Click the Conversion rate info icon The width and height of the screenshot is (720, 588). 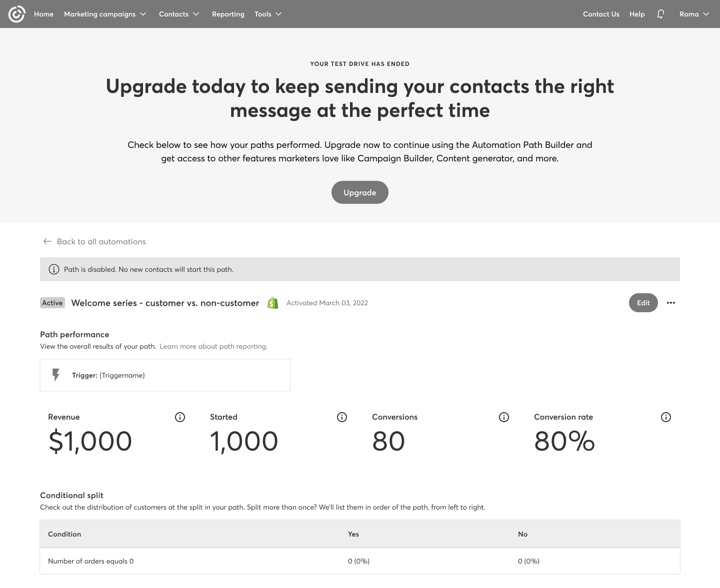666,417
